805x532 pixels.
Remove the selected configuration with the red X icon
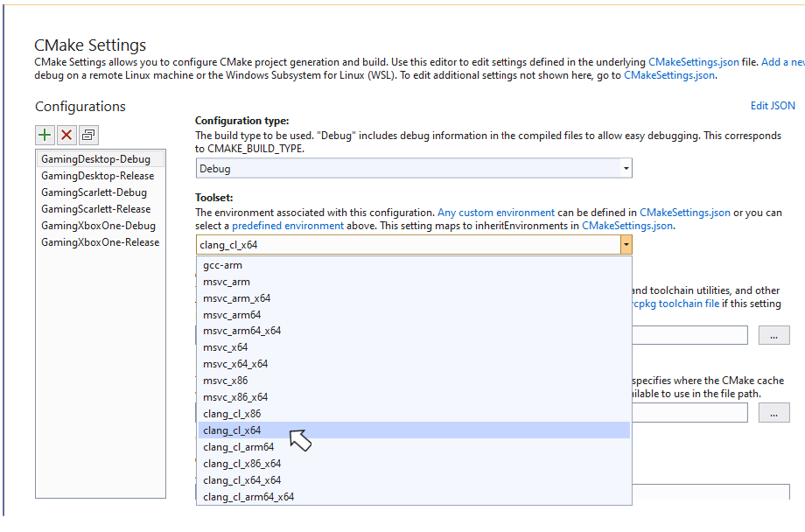[x=66, y=135]
